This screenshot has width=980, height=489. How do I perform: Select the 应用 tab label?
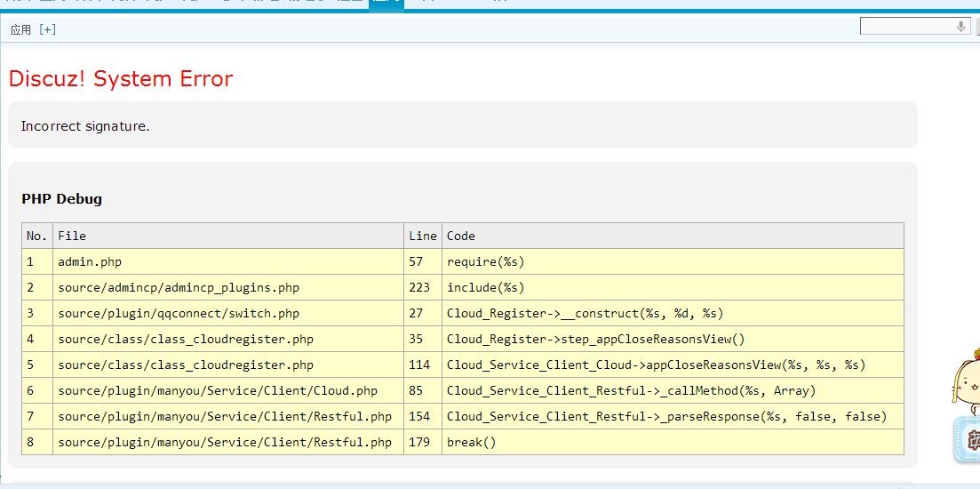20,29
